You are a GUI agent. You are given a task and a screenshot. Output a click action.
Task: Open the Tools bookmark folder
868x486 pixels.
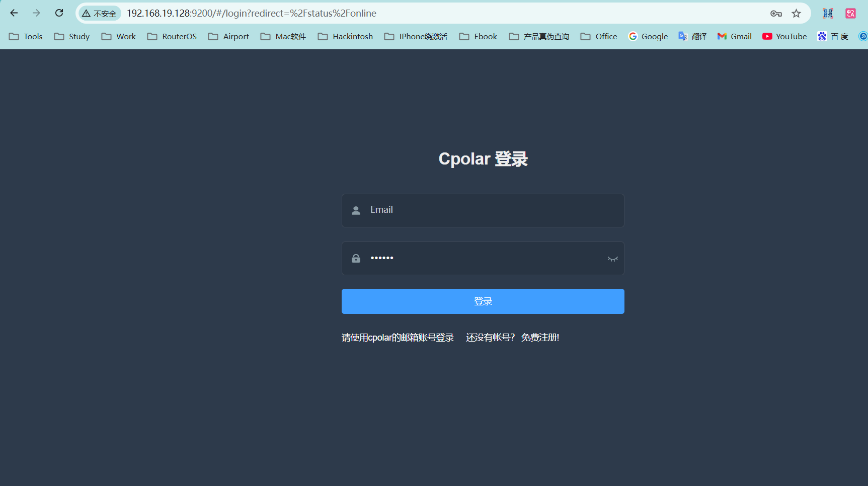click(x=26, y=36)
